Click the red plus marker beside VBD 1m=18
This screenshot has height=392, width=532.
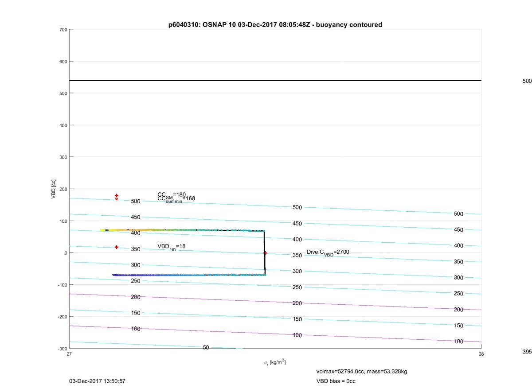click(117, 247)
